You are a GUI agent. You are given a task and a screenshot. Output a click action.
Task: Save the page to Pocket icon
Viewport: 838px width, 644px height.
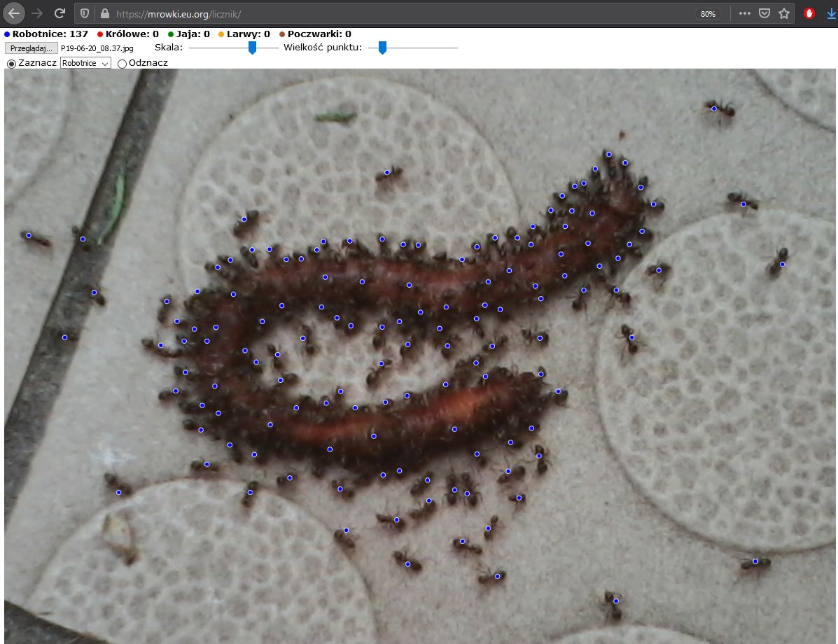[764, 13]
